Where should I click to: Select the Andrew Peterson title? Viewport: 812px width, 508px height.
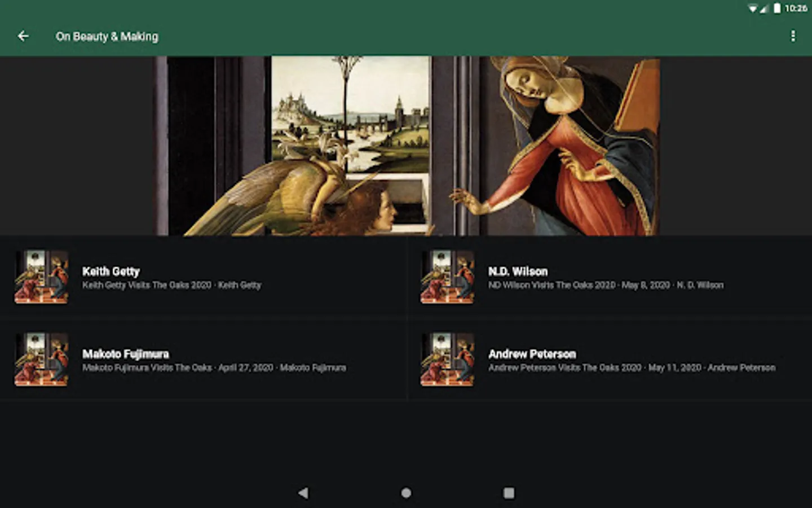click(532, 354)
